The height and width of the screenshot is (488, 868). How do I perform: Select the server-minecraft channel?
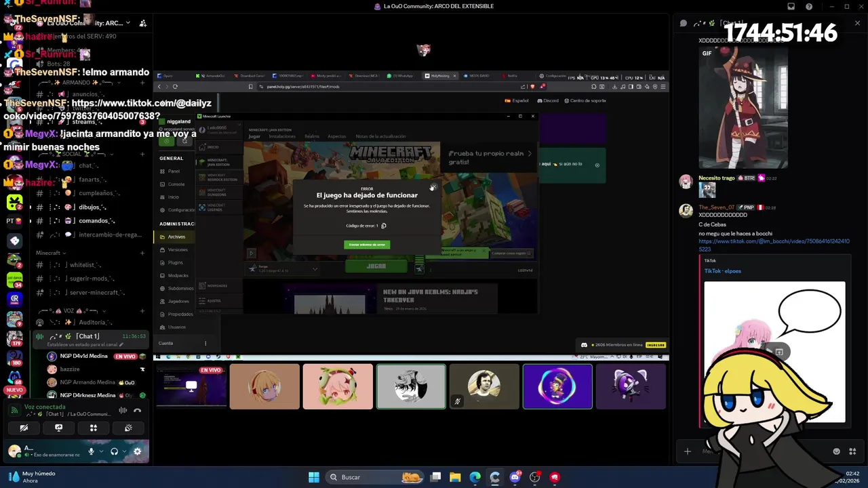(x=92, y=293)
